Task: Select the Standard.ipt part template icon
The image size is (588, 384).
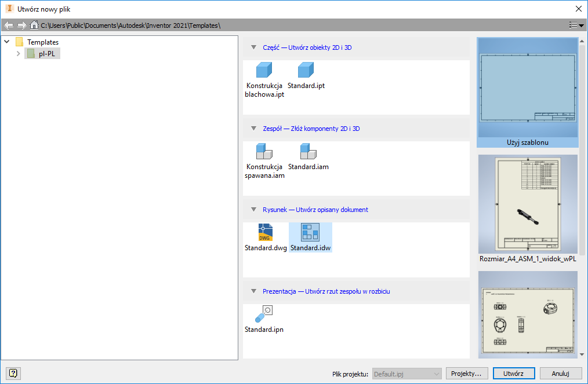Action: [306, 70]
